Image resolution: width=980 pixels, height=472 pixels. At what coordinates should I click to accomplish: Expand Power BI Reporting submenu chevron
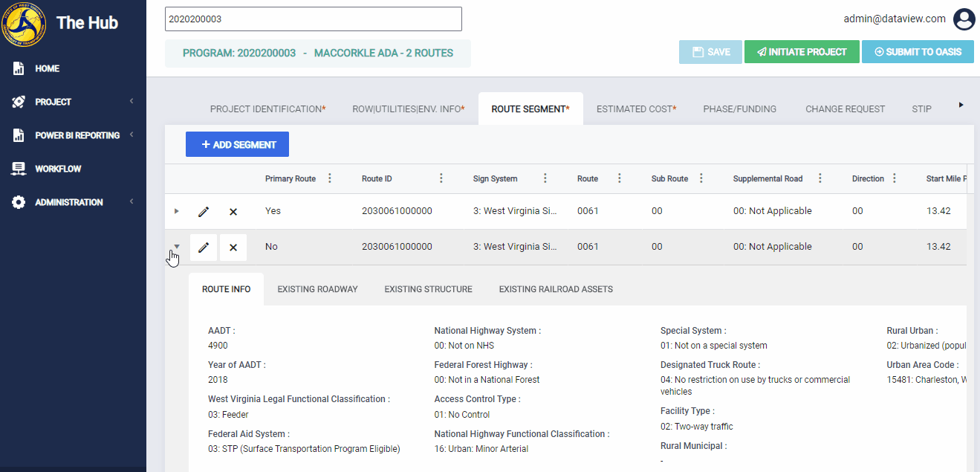click(x=132, y=135)
